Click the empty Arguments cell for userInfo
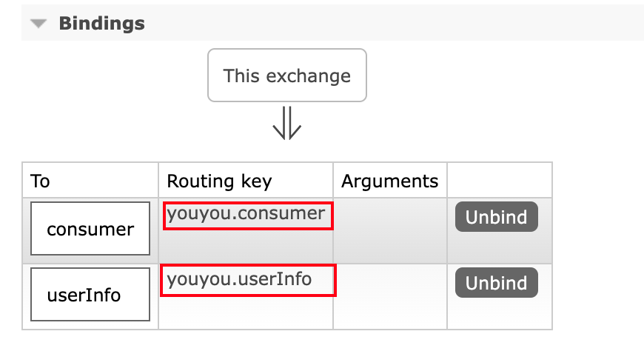The width and height of the screenshot is (644, 354). [x=389, y=296]
